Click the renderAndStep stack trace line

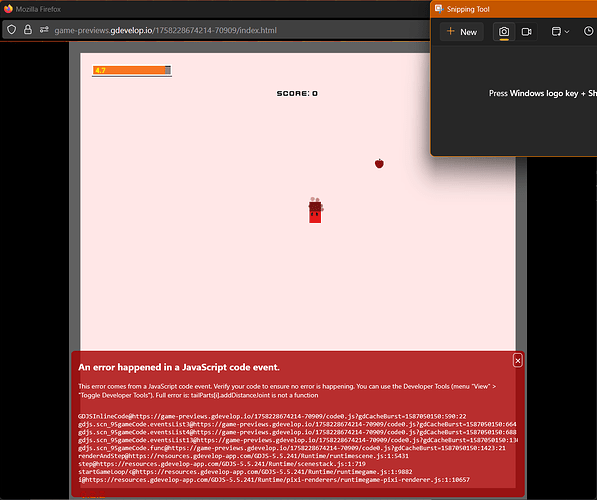pyautogui.click(x=243, y=456)
